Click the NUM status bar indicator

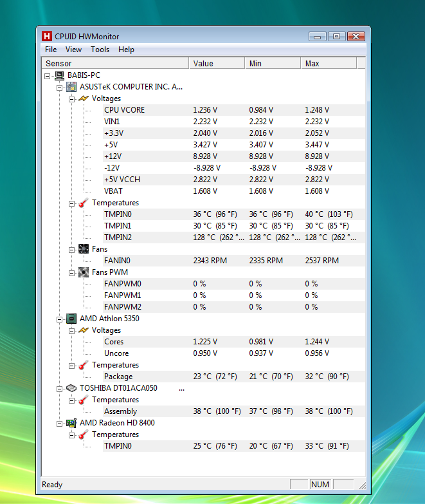click(x=320, y=485)
